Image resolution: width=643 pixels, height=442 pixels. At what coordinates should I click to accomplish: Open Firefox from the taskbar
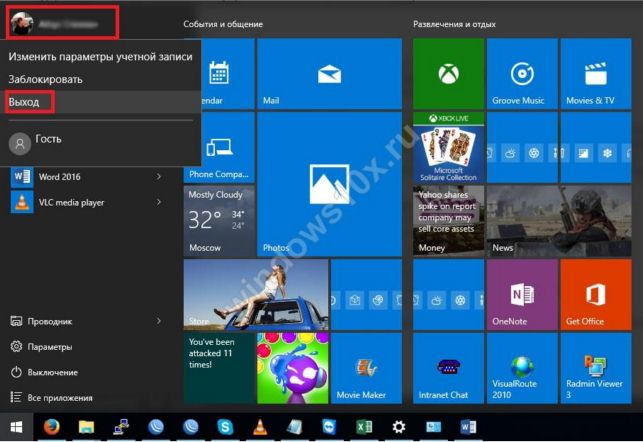51,427
